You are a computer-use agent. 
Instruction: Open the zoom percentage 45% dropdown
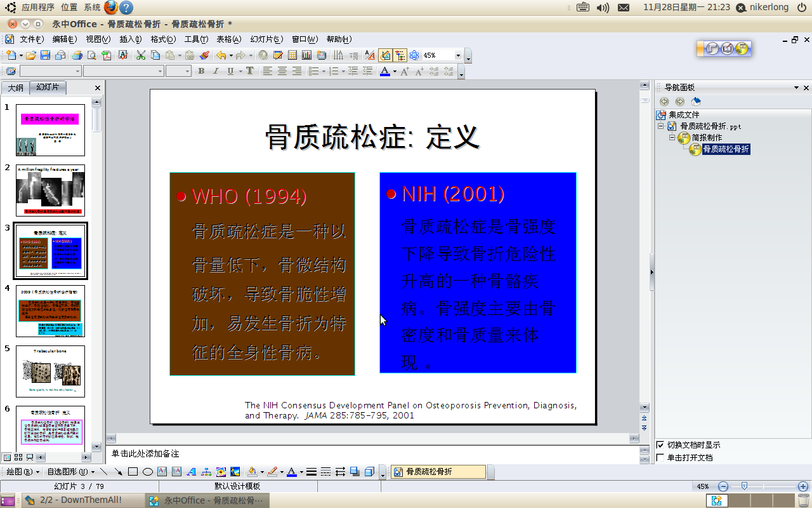(459, 55)
